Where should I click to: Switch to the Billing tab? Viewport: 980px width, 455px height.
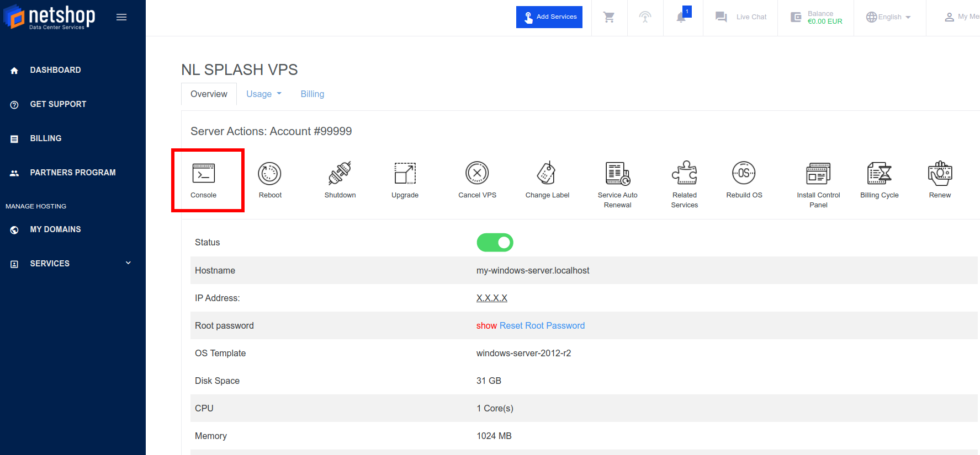(x=312, y=94)
